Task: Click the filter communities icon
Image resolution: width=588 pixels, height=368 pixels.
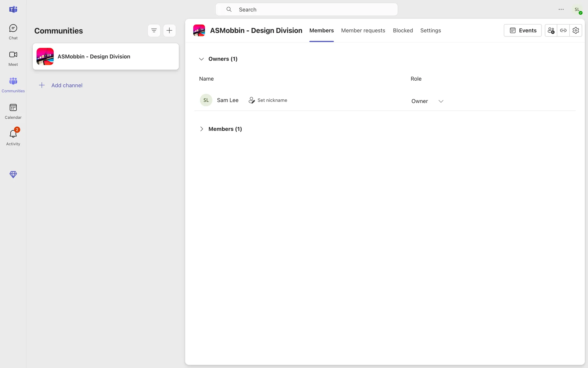Action: coord(154,31)
